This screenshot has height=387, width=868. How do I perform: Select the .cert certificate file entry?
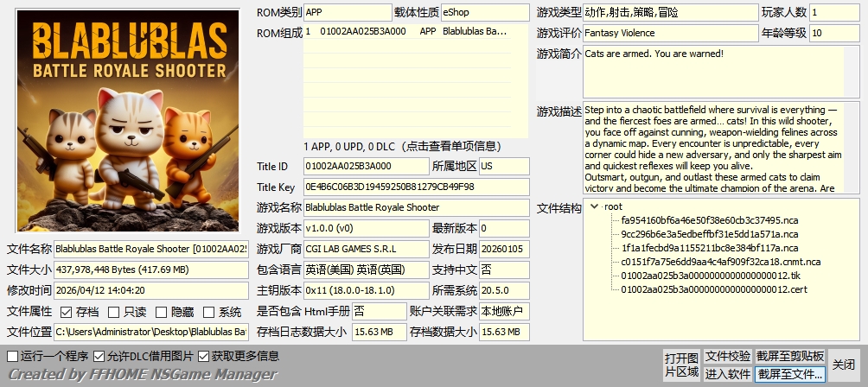pyautogui.click(x=713, y=289)
